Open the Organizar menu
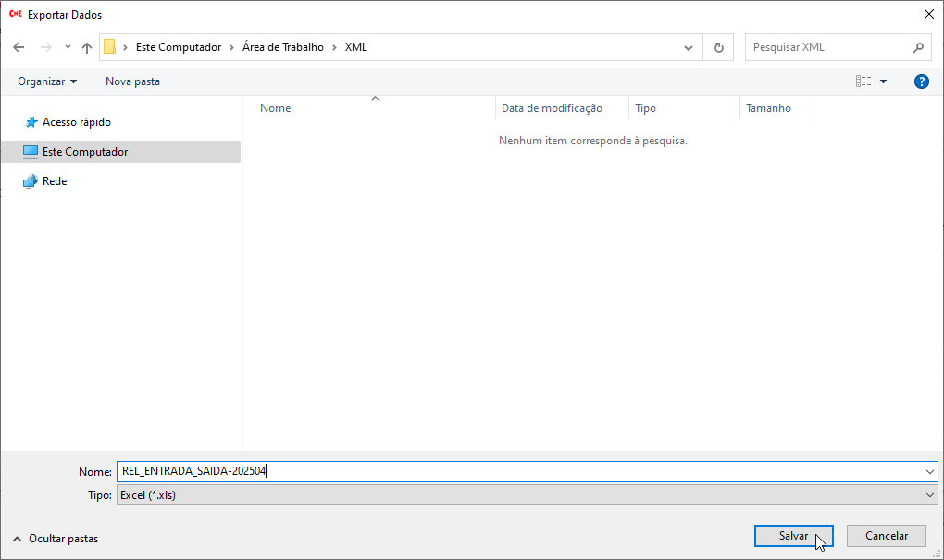944x560 pixels. [47, 81]
